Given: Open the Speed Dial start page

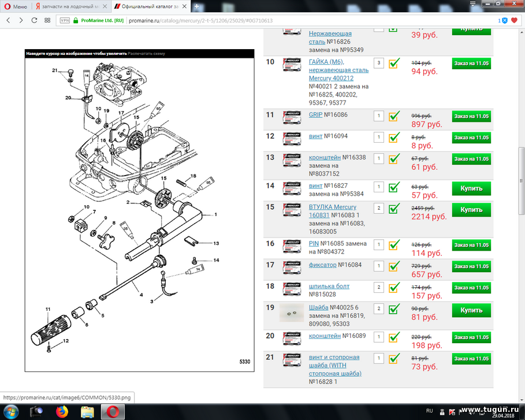Looking at the screenshot, I should (47, 20).
